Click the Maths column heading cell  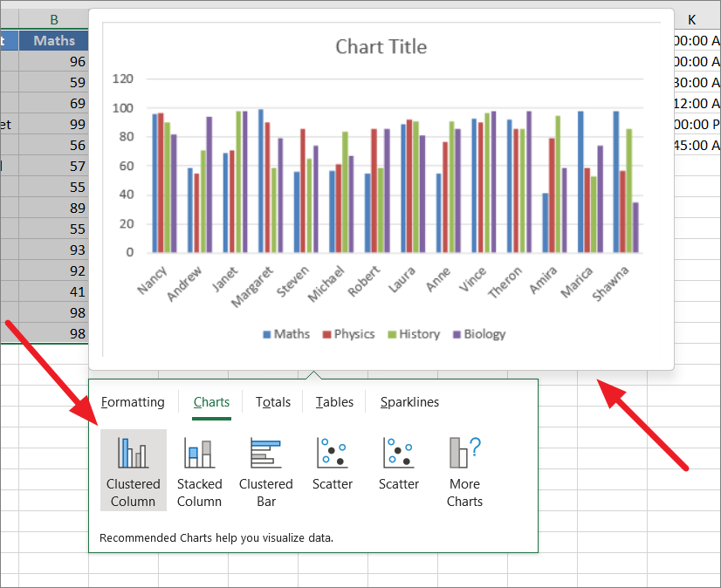(54, 40)
